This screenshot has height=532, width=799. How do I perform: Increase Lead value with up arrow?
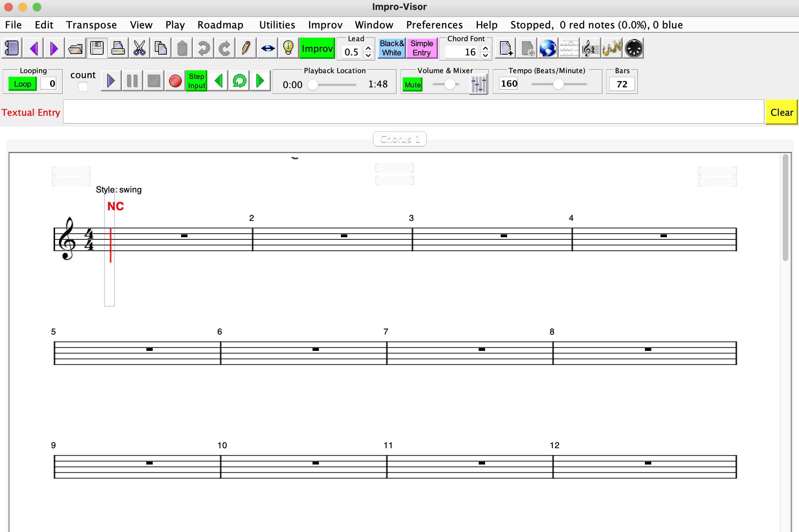point(368,48)
